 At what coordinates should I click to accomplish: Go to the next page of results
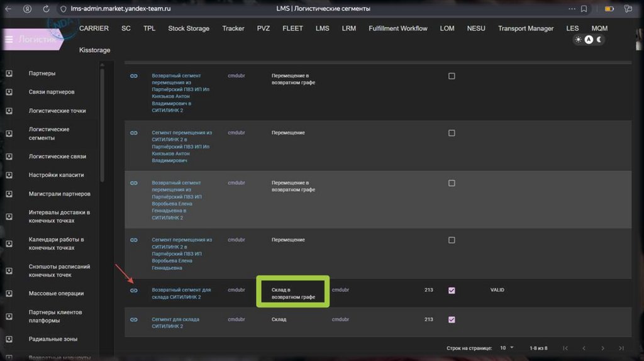click(x=602, y=348)
